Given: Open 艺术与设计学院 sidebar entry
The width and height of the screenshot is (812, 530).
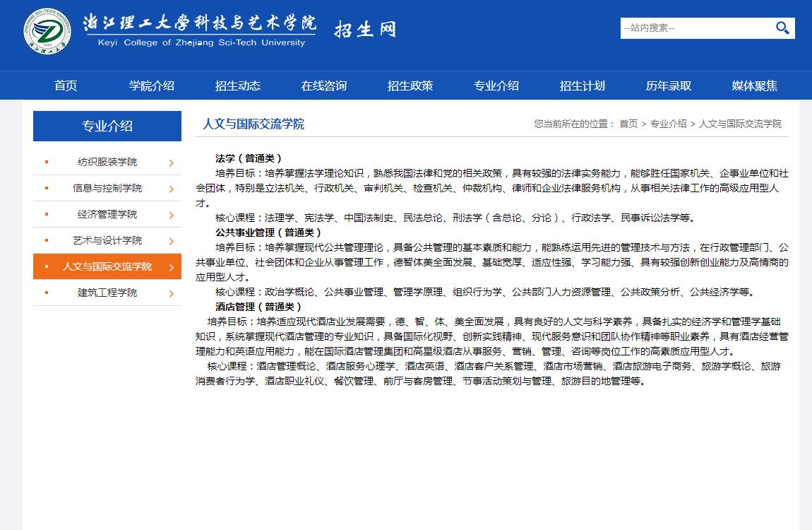Looking at the screenshot, I should click(107, 240).
